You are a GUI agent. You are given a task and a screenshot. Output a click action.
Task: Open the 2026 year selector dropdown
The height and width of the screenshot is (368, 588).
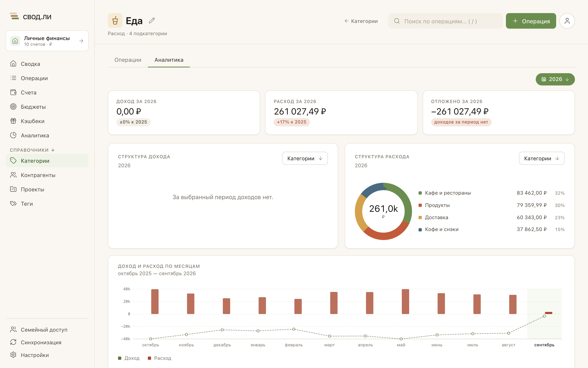coord(555,79)
